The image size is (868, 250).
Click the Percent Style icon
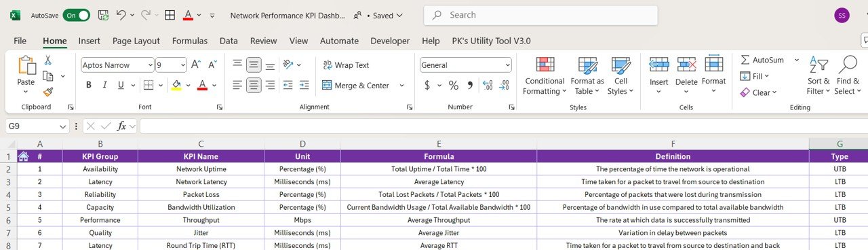tap(453, 86)
